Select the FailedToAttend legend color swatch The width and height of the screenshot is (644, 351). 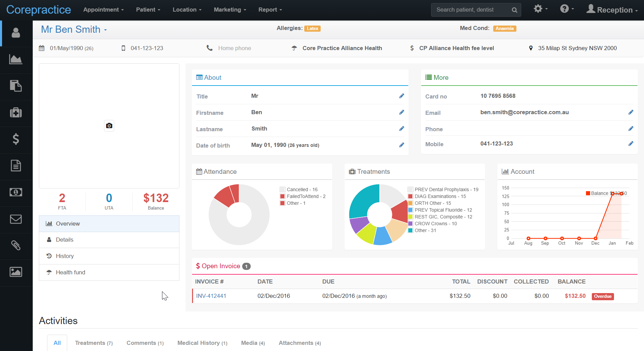[282, 196]
